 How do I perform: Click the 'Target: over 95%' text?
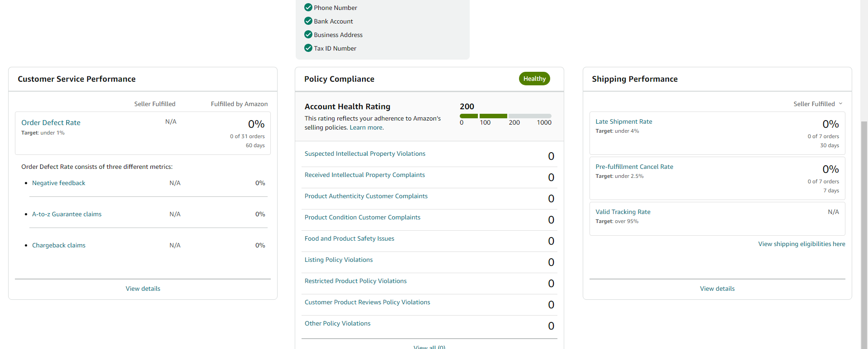(x=617, y=221)
